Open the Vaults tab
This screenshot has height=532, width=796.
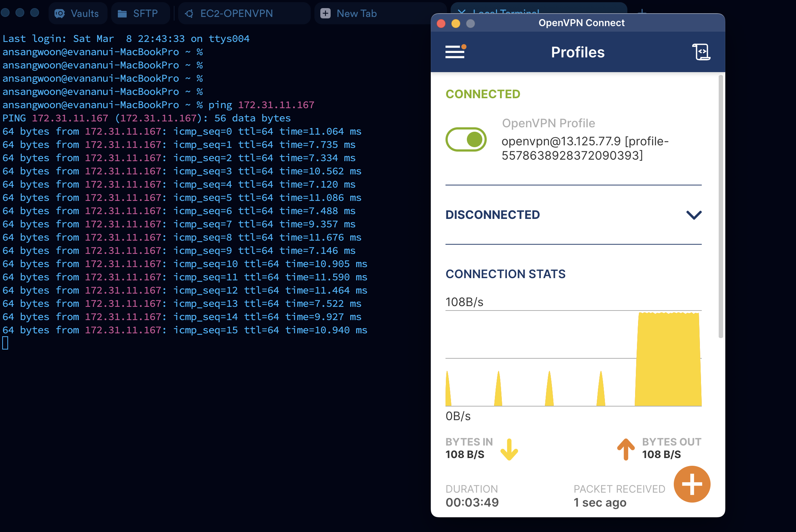(85, 14)
